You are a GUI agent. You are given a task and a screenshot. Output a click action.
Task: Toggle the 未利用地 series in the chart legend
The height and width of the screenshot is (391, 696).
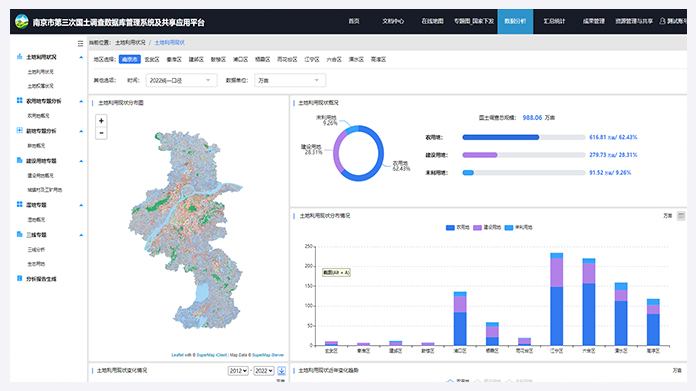tap(518, 227)
